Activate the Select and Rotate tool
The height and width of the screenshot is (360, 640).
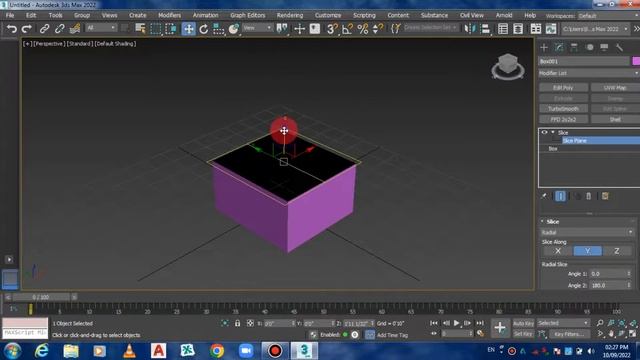[204, 29]
